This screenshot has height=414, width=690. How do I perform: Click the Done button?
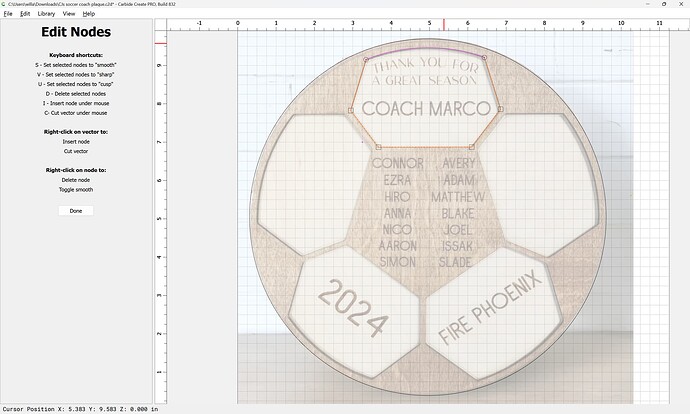pyautogui.click(x=76, y=211)
